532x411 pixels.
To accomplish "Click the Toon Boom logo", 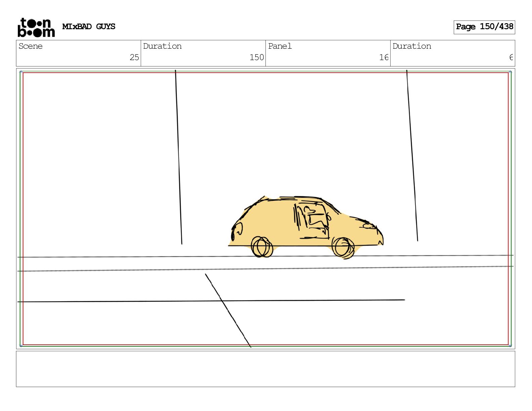I will click(36, 27).
